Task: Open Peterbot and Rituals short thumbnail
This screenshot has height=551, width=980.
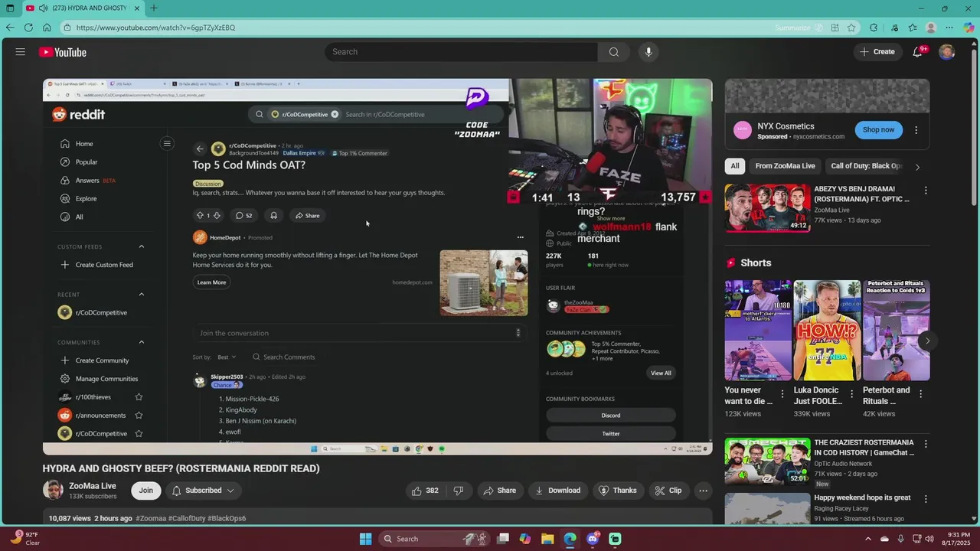Action: tap(897, 330)
